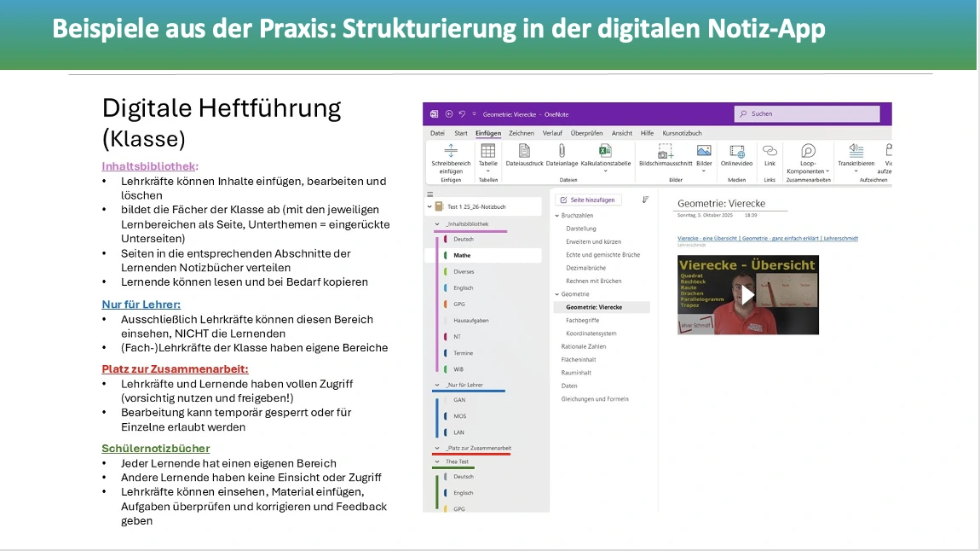Click the Dateiausdruck icon in ribbon
980x551 pixels.
[x=524, y=151]
